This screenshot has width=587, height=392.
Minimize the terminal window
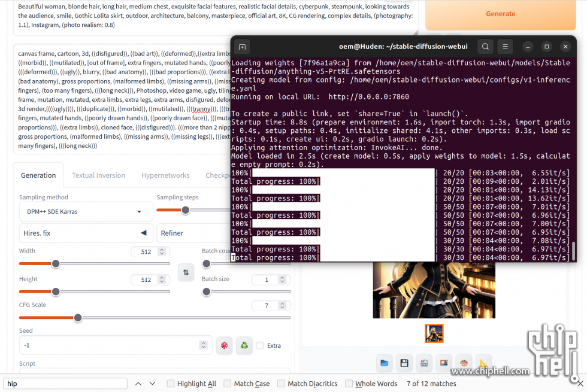click(528, 47)
